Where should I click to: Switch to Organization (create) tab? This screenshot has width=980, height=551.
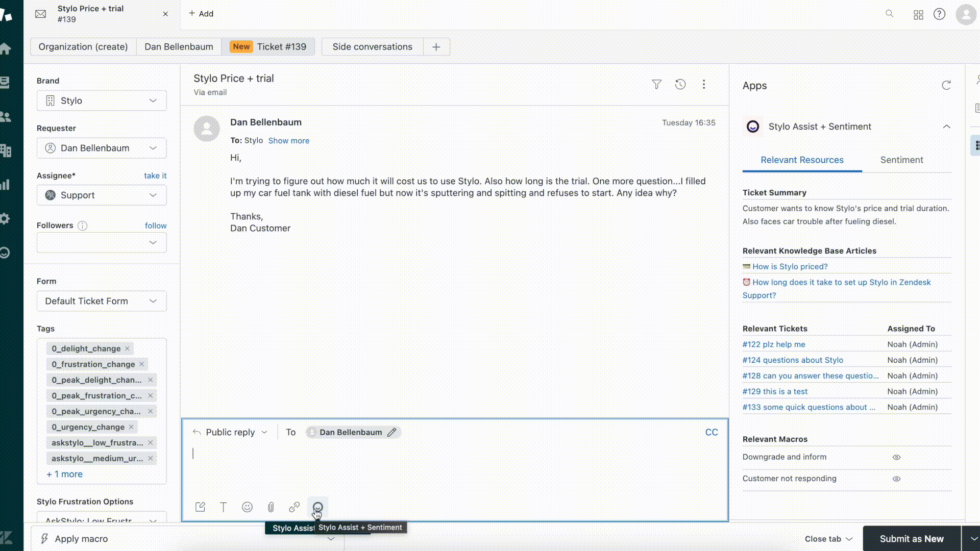pos(83,47)
